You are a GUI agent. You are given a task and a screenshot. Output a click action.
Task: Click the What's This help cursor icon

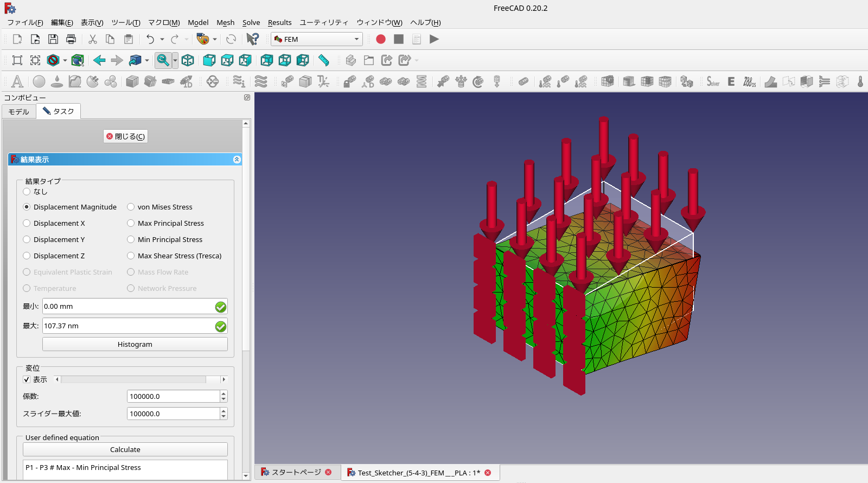pyautogui.click(x=253, y=39)
